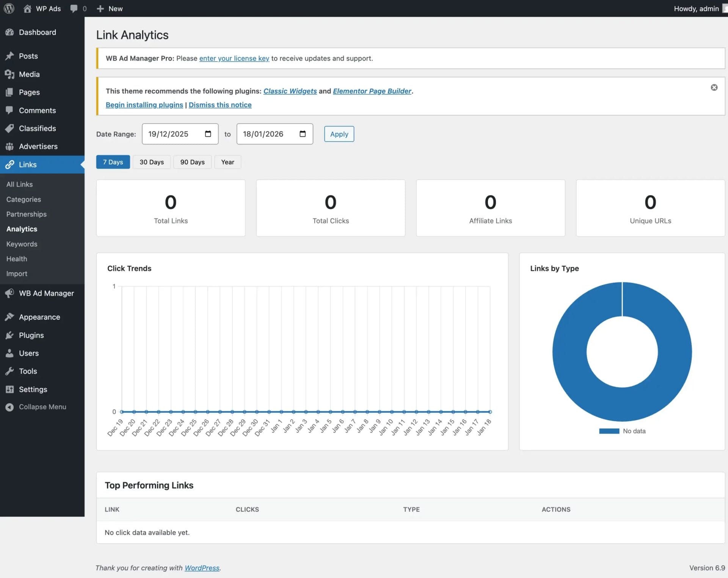Open Analytics submenu item
The width and height of the screenshot is (728, 578).
coord(22,229)
